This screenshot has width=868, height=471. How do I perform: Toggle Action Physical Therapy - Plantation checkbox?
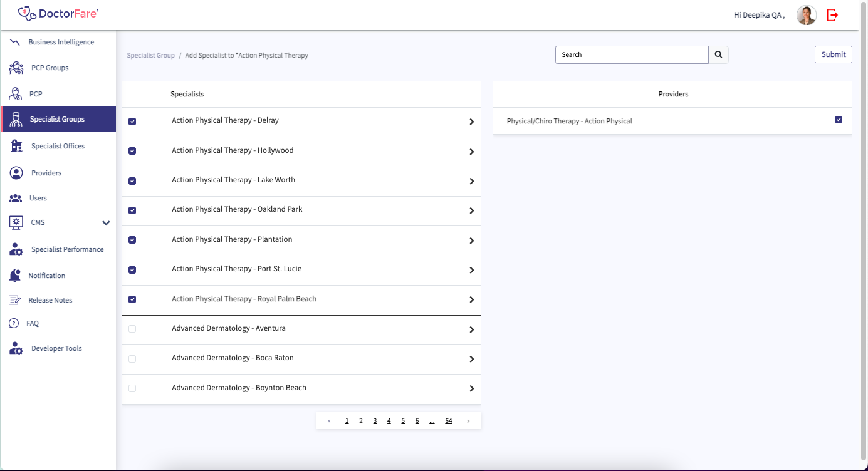[x=132, y=240]
